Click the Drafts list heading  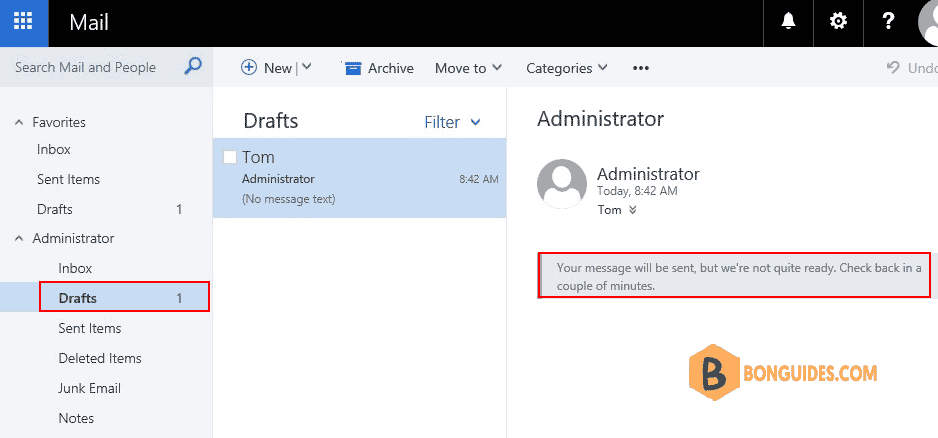pyautogui.click(x=271, y=121)
